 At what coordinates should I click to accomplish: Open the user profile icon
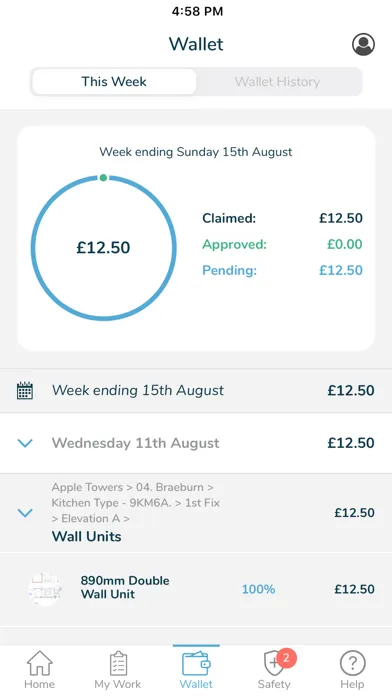[x=363, y=44]
